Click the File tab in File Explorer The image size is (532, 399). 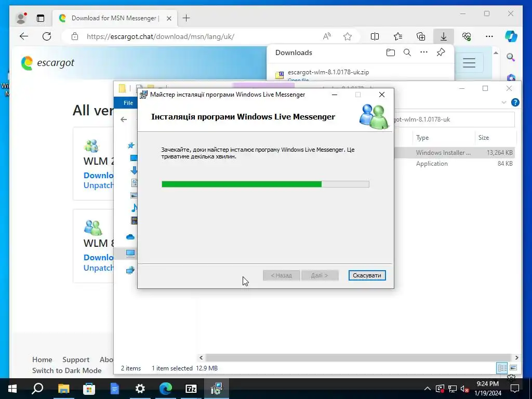128,103
